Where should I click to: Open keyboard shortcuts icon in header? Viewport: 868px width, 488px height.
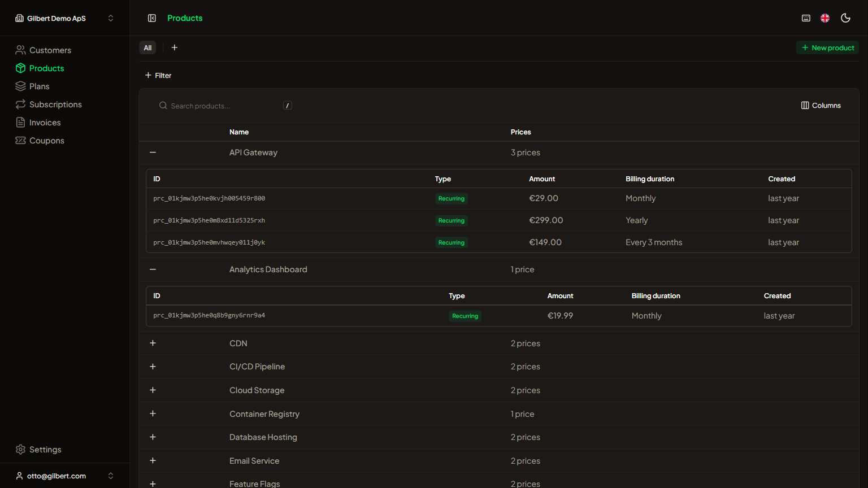pyautogui.click(x=806, y=18)
